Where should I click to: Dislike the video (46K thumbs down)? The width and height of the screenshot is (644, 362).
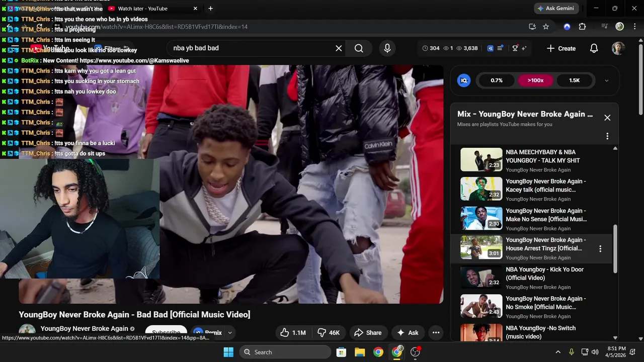pyautogui.click(x=328, y=333)
